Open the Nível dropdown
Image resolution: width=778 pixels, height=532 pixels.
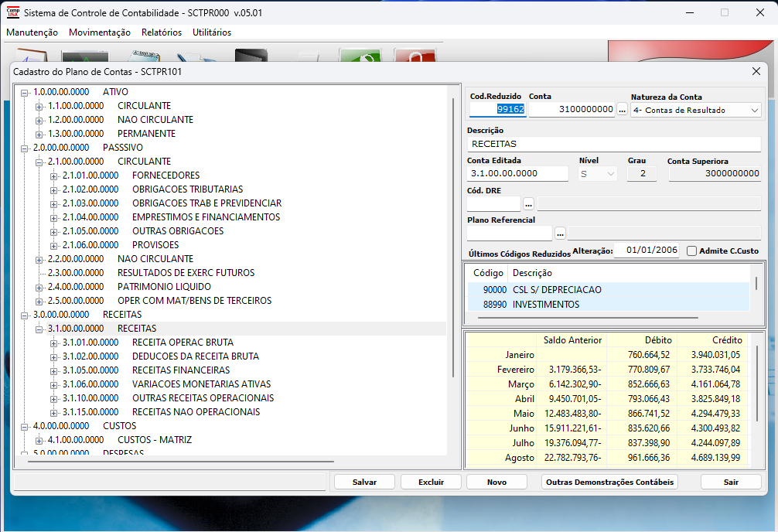(x=611, y=174)
